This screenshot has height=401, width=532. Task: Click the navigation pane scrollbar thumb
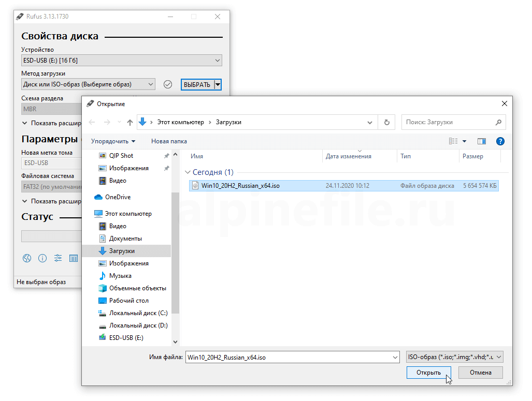pos(175,253)
